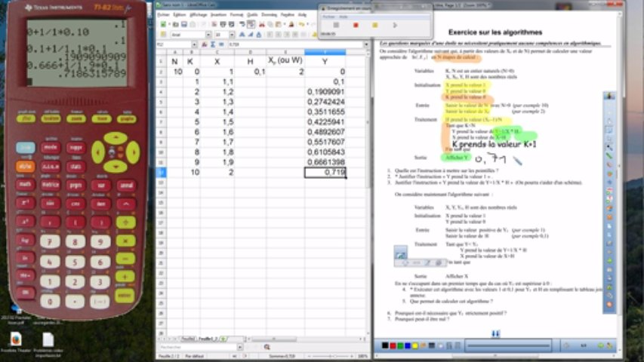Pick the green pen color in whiteboard

click(400, 345)
